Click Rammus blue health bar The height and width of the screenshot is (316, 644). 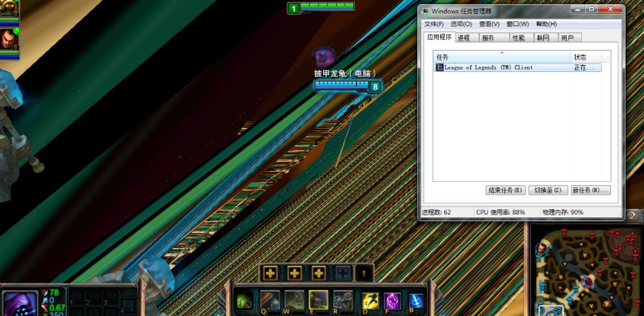click(342, 85)
